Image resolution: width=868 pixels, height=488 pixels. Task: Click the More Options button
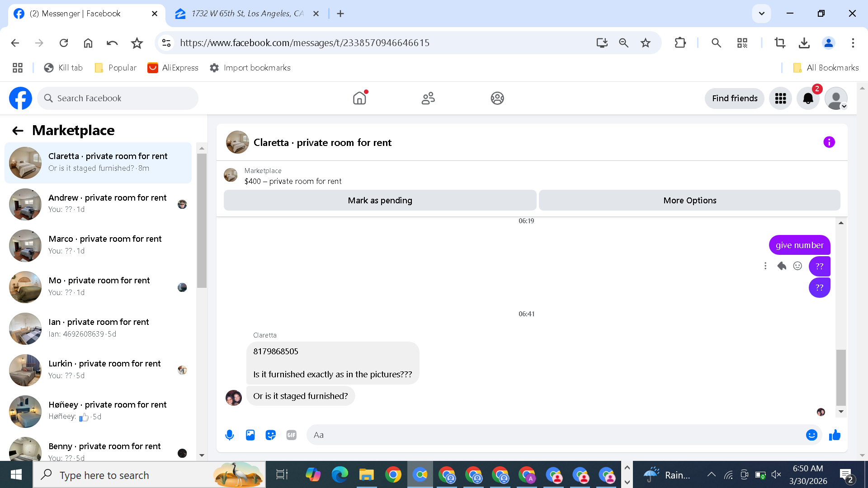tap(689, 200)
